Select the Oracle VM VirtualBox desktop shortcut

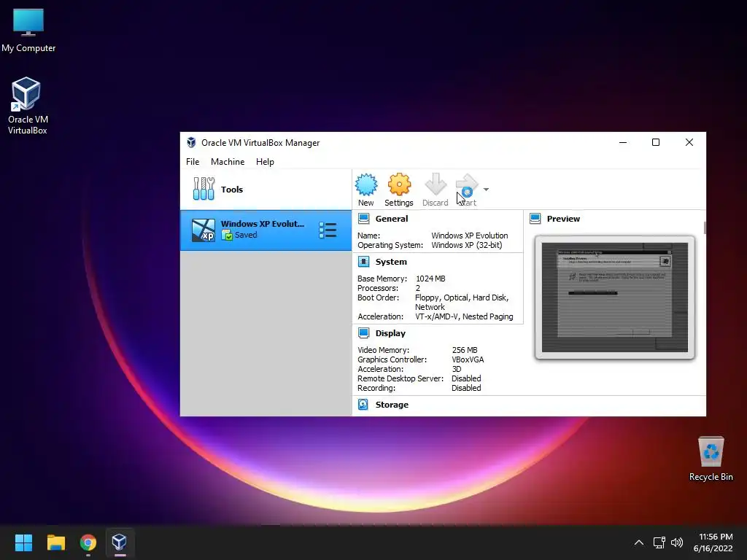pyautogui.click(x=27, y=106)
